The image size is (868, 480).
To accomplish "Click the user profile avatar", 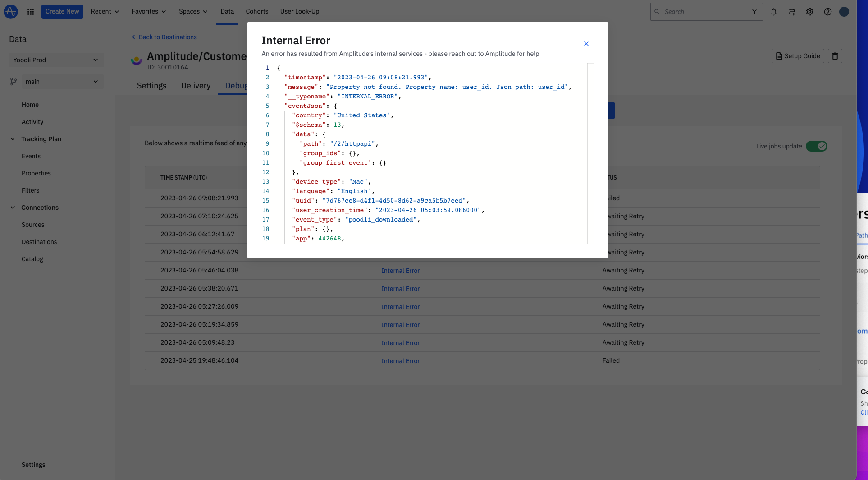I will click(x=844, y=12).
